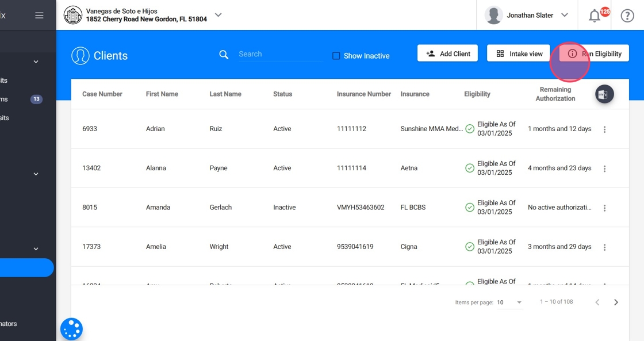Viewport: 644px width, 341px height.
Task: Sort by Case Number column header
Action: [x=102, y=94]
